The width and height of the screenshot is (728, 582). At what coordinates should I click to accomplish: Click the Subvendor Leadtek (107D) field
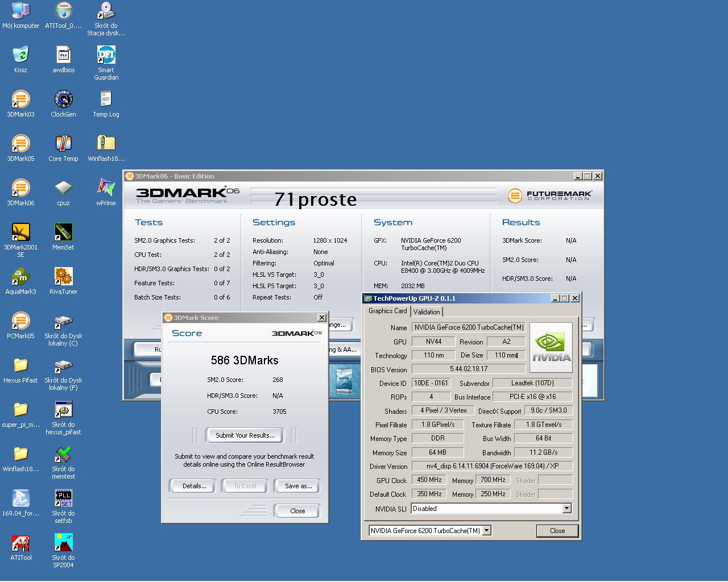(x=532, y=383)
